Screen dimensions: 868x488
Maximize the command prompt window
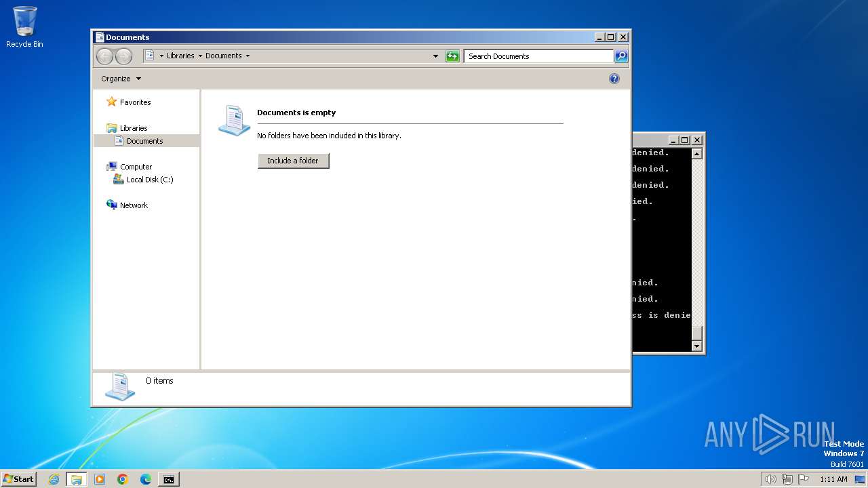(x=685, y=140)
